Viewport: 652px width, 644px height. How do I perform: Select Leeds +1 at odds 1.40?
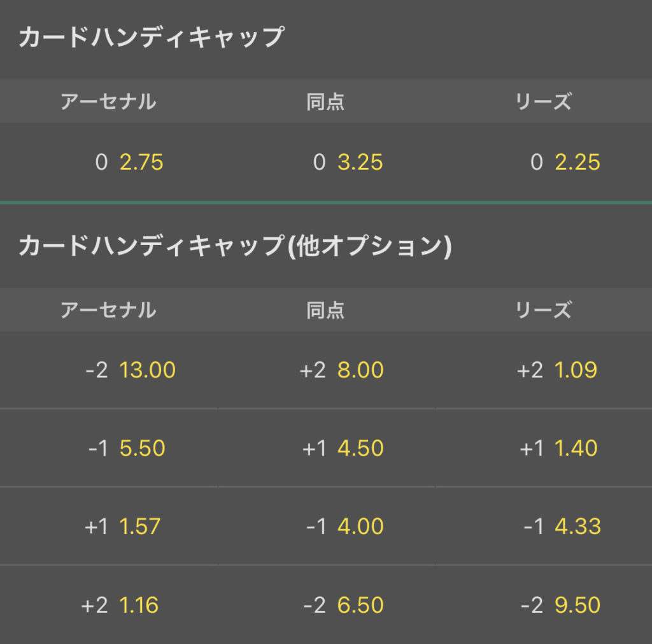[558, 448]
